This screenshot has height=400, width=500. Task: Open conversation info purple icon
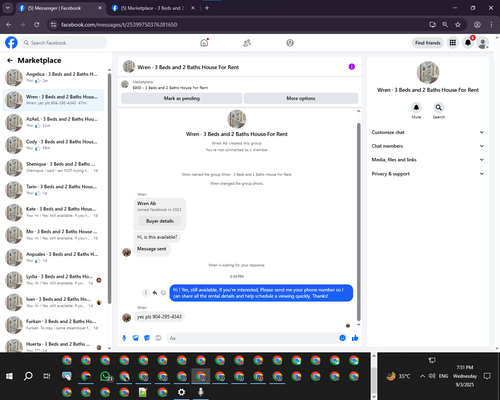pos(352,67)
